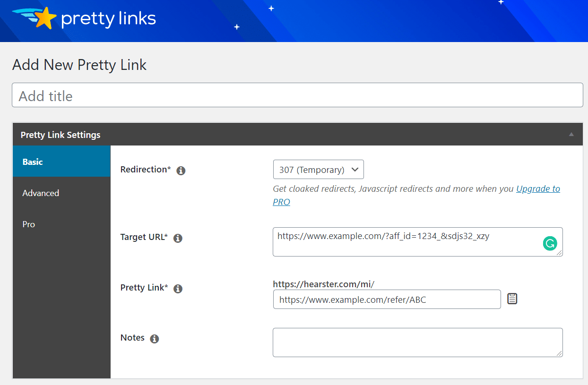This screenshot has height=385, width=588.
Task: Click the Add title field
Action: point(297,95)
